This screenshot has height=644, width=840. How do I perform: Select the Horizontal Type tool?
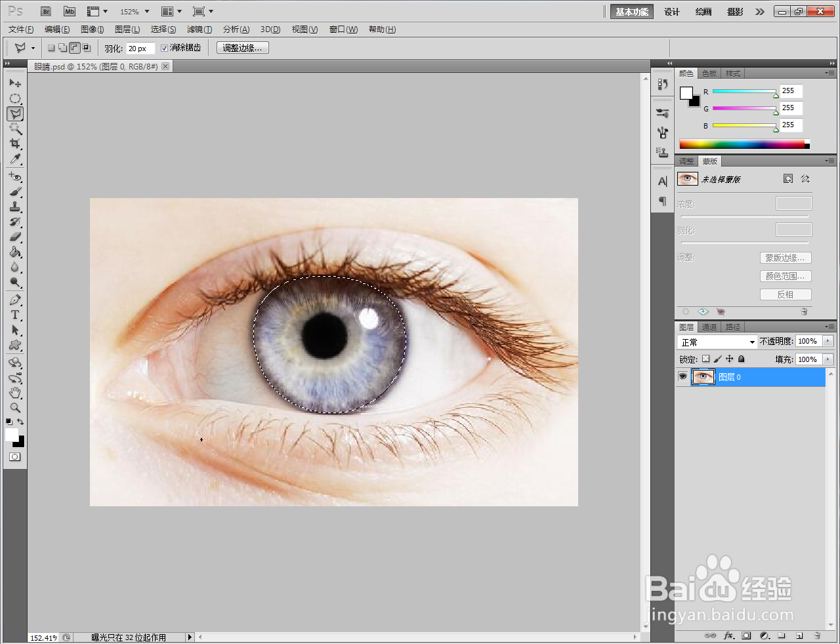[15, 315]
